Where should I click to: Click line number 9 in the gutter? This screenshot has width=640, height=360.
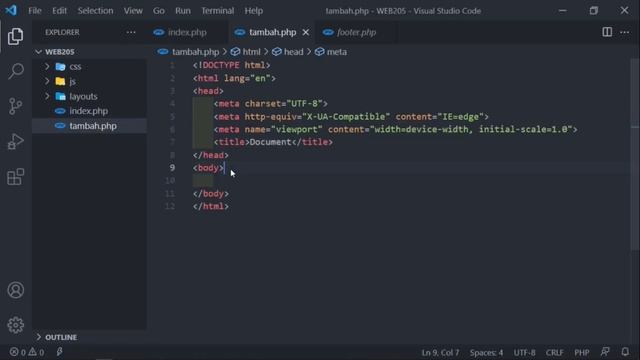pyautogui.click(x=172, y=168)
